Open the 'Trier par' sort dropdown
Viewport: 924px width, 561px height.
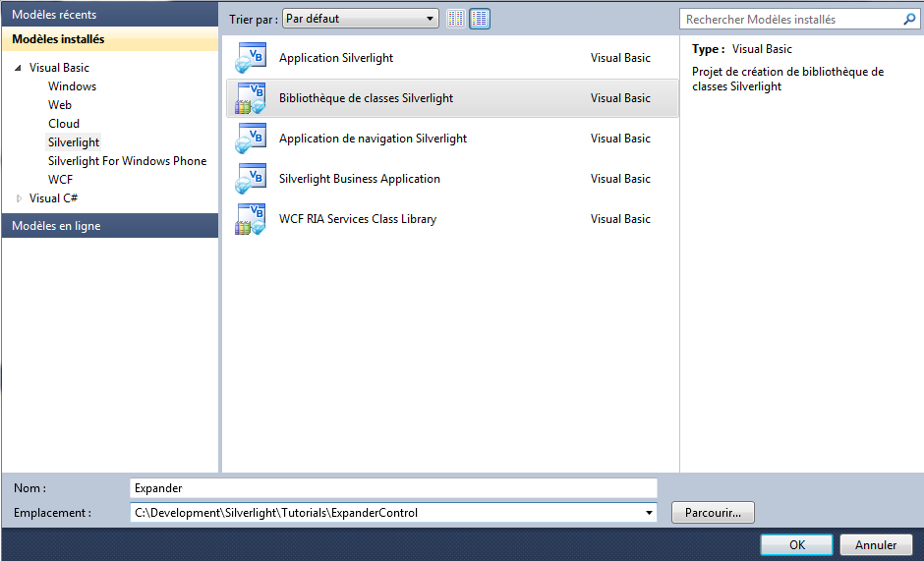tap(361, 19)
